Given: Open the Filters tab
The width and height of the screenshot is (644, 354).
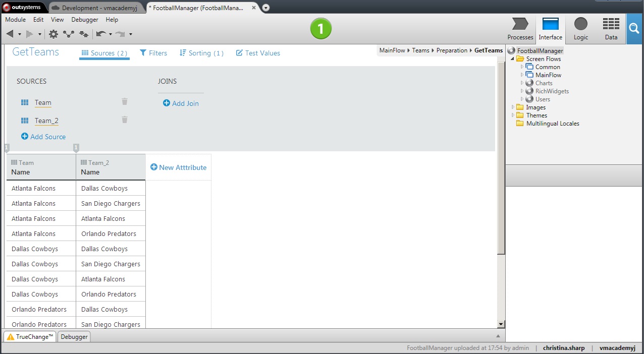Looking at the screenshot, I should [153, 53].
